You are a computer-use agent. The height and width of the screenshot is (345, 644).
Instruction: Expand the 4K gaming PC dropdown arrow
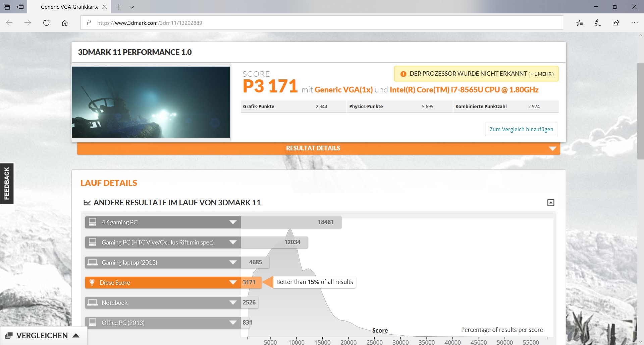tap(233, 222)
